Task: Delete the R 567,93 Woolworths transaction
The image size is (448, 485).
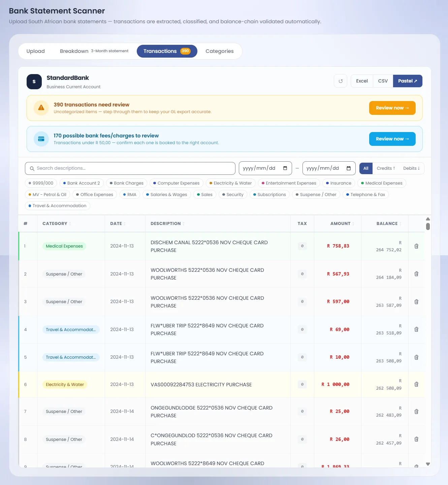Action: pos(416,274)
